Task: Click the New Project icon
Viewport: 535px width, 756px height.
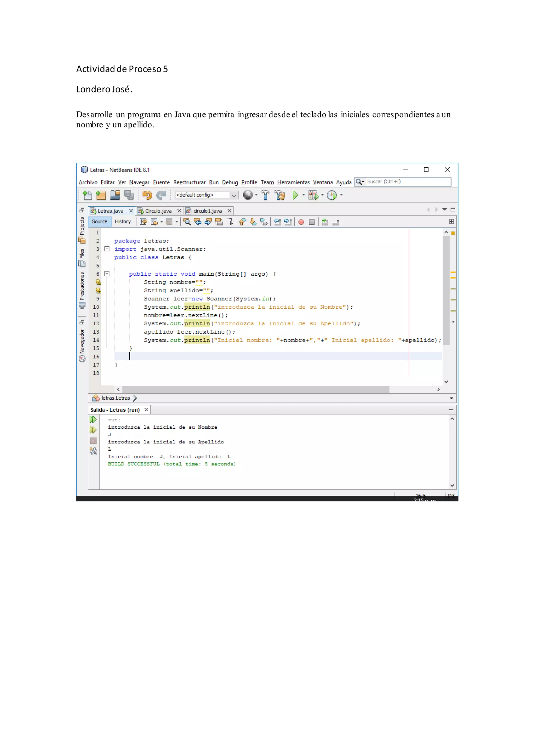Action: (x=101, y=195)
